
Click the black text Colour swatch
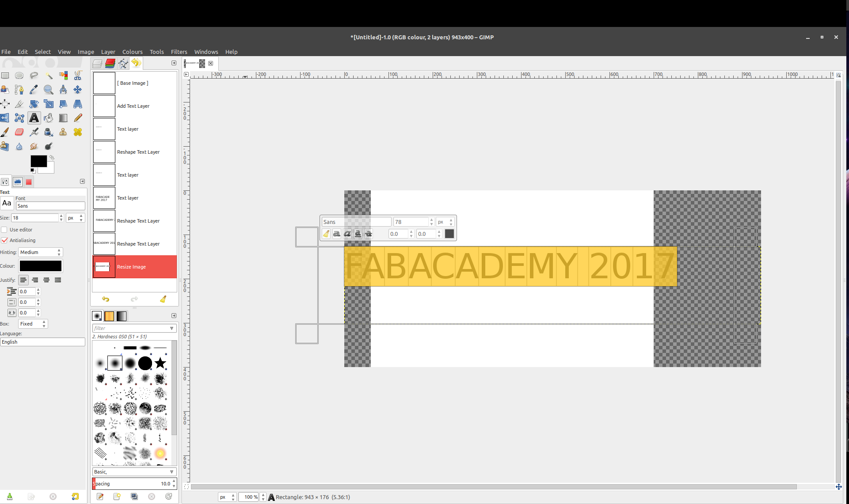coord(40,266)
